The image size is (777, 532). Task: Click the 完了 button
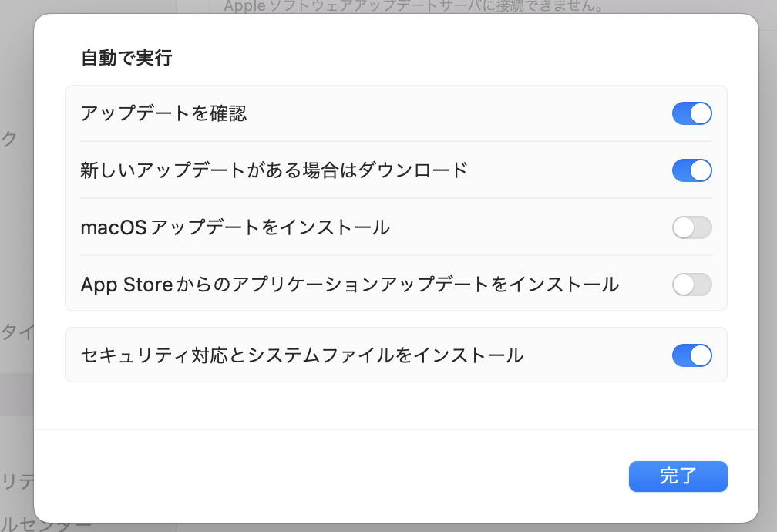click(x=678, y=476)
